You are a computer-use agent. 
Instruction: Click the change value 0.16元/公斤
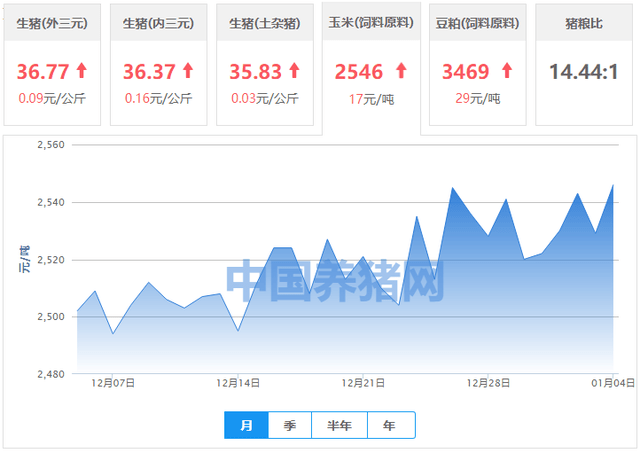(158, 98)
